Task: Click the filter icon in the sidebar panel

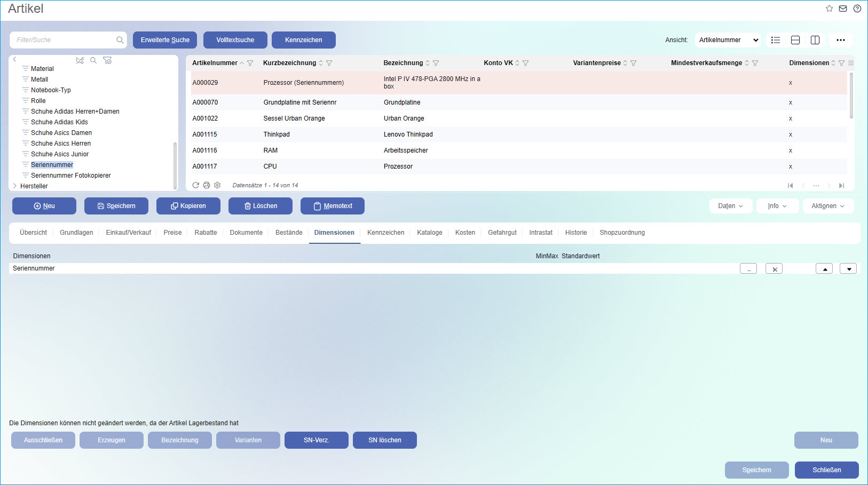Action: pos(107,60)
